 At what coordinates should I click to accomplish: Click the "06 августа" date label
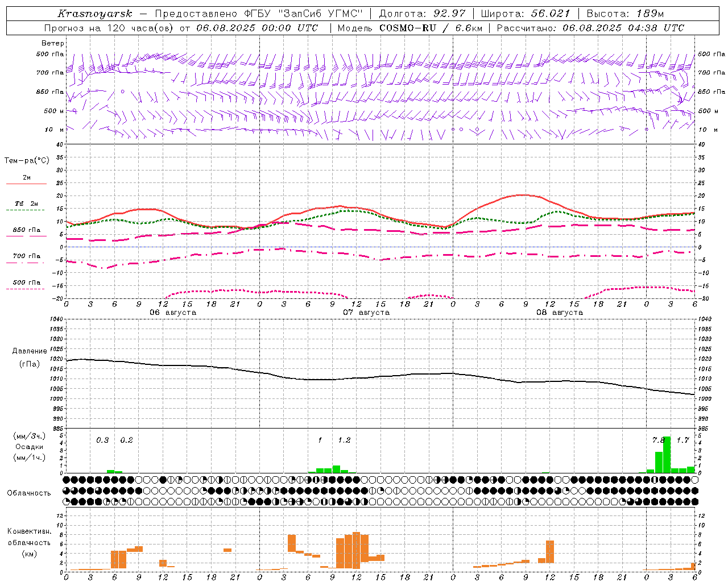173,313
